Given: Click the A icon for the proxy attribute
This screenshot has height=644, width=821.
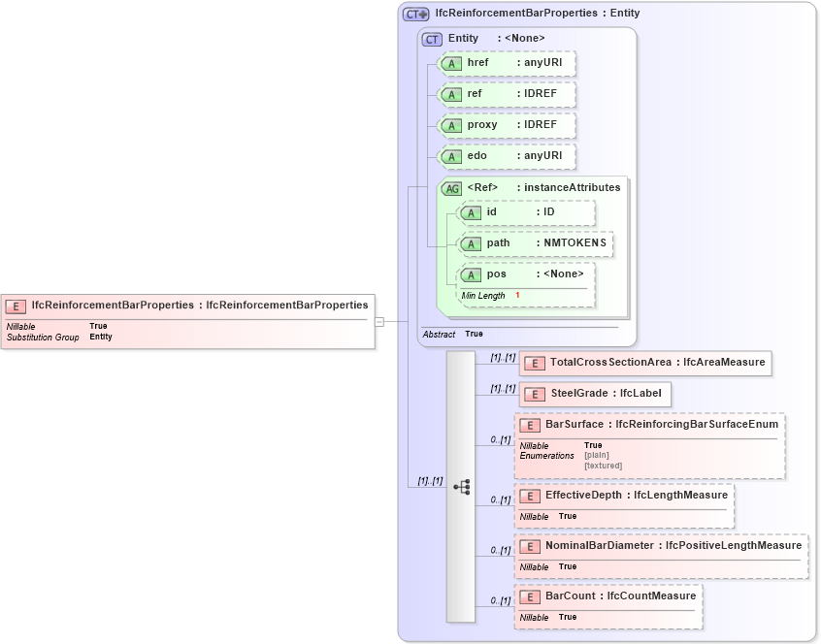Looking at the screenshot, I should tap(450, 125).
